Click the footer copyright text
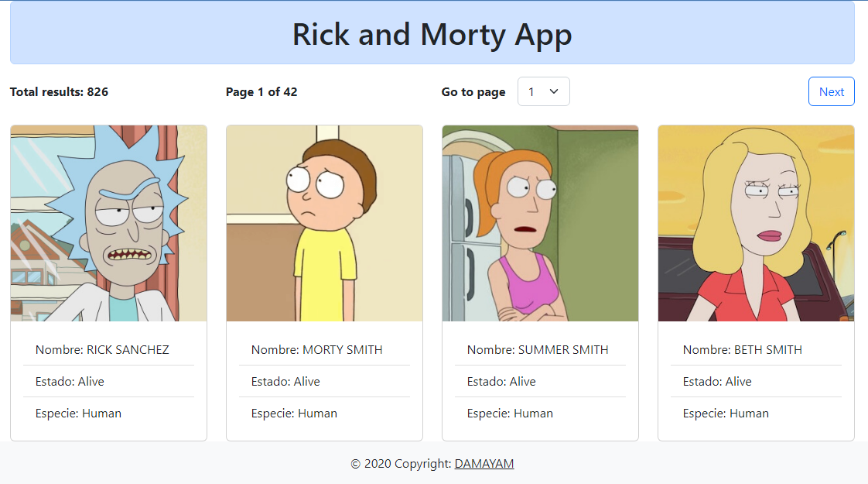The image size is (868, 484). point(432,463)
